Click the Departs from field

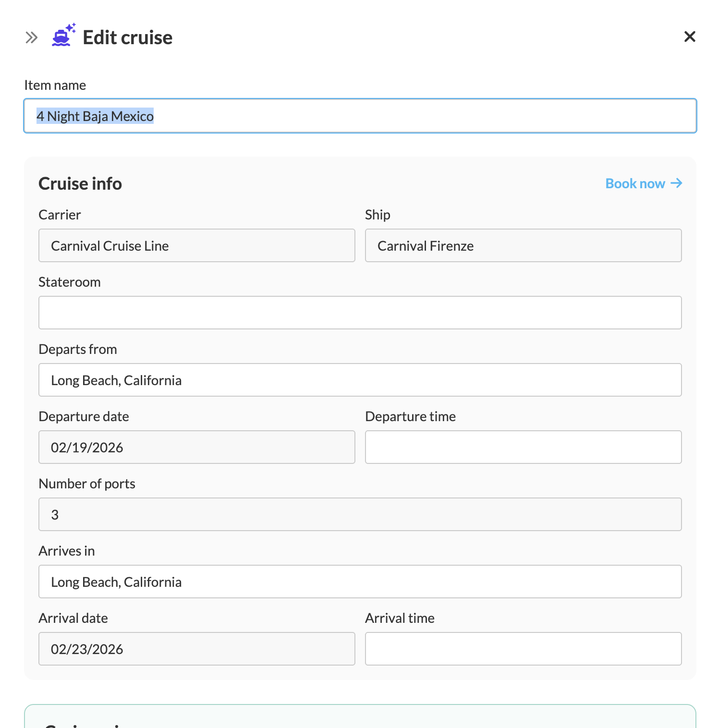(360, 380)
